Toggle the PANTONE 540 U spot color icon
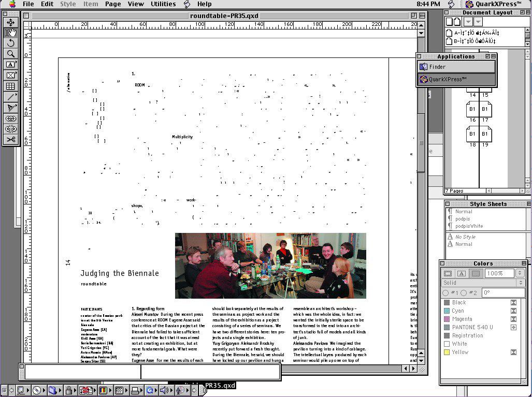 (514, 327)
